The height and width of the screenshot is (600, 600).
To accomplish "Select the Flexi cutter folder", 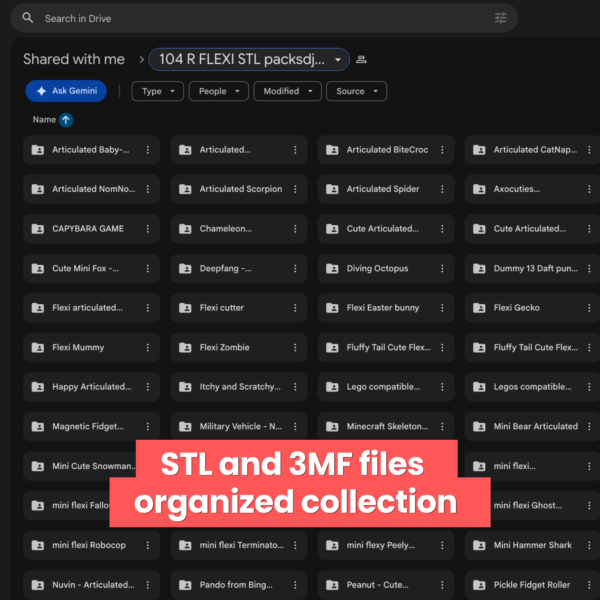I will (239, 308).
